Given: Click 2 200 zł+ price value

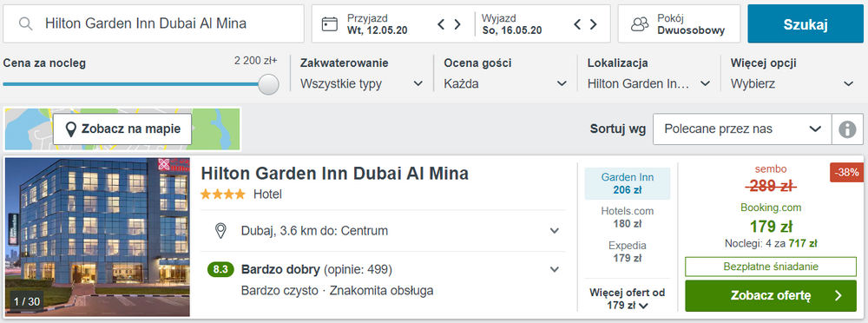Looking at the screenshot, I should click(256, 61).
